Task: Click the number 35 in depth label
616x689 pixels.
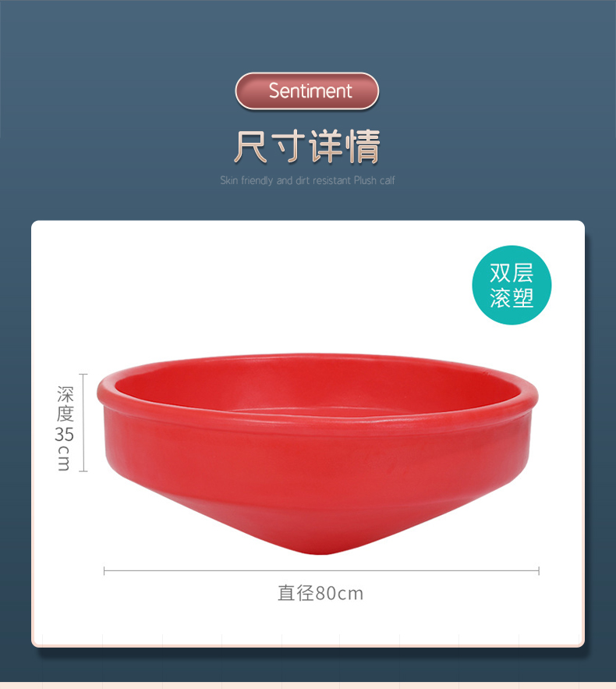Action: click(x=64, y=435)
